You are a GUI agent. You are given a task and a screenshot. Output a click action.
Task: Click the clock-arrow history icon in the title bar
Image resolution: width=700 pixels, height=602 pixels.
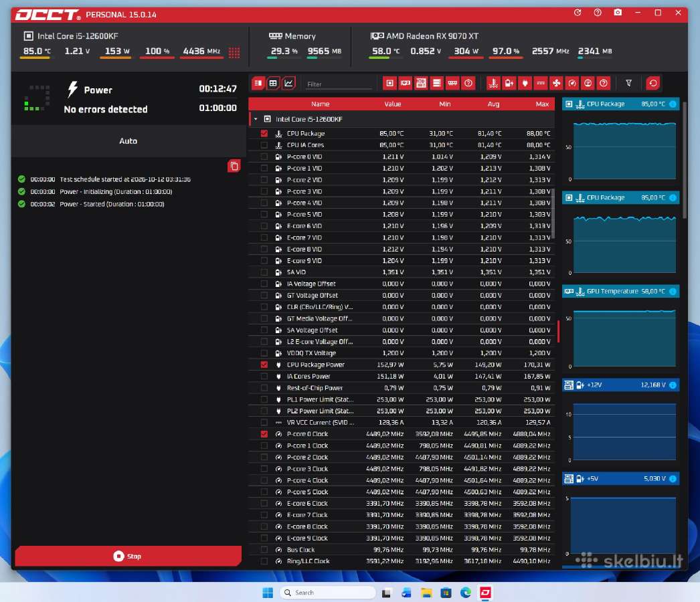tap(578, 13)
